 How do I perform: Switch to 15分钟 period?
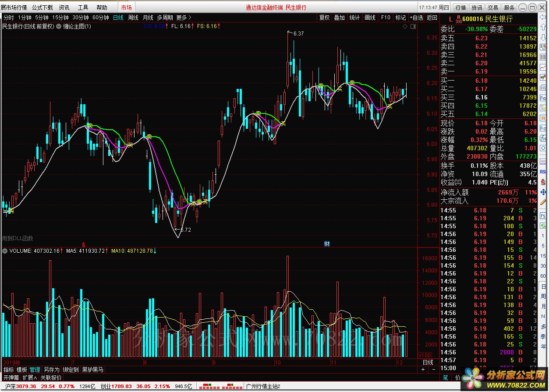click(60, 18)
